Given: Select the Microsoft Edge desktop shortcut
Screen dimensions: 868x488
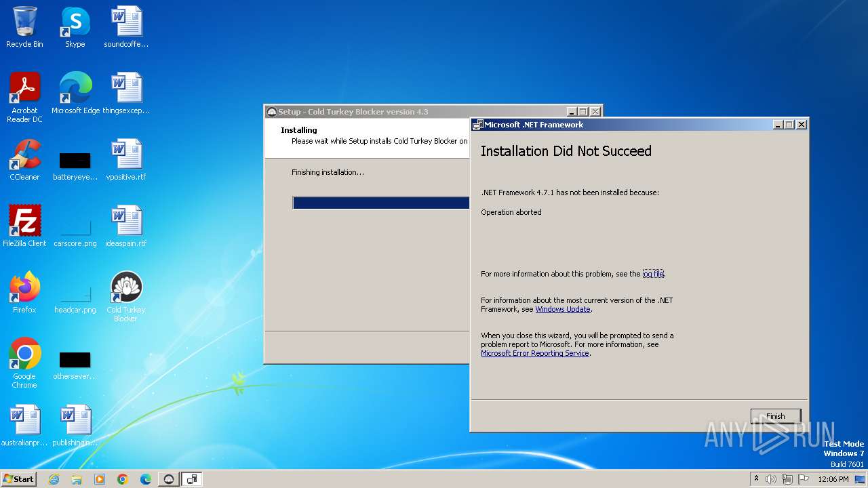Looking at the screenshot, I should pyautogui.click(x=75, y=94).
